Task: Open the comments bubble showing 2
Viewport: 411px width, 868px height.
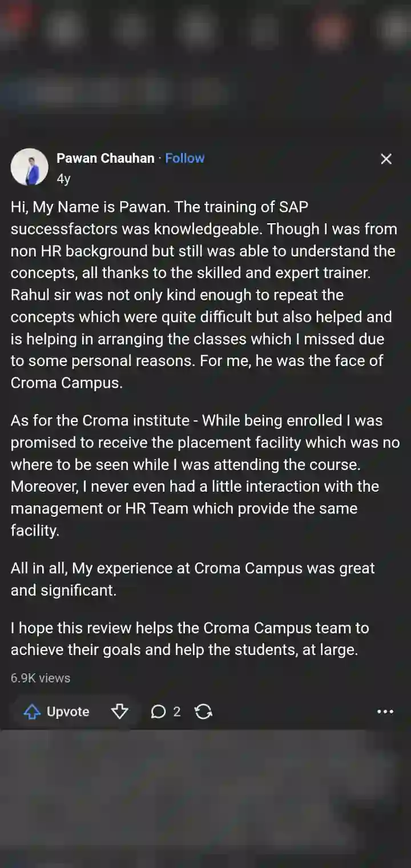Action: click(x=166, y=712)
